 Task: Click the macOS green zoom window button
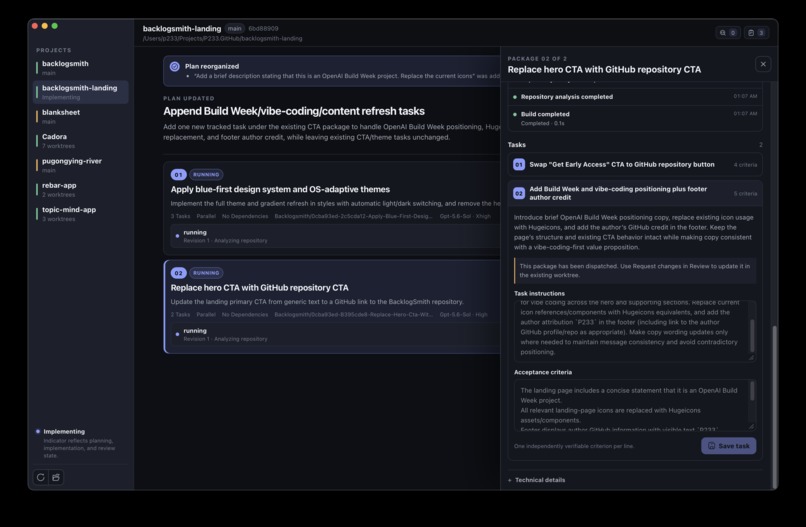coord(54,26)
